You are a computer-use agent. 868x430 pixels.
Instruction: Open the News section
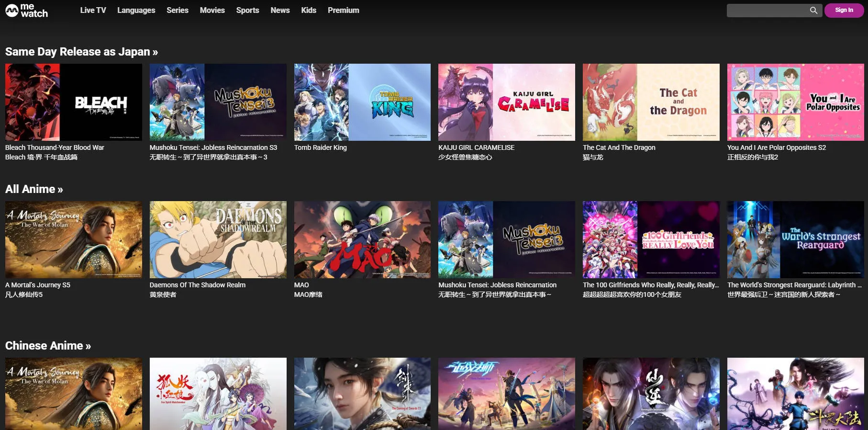tap(280, 10)
